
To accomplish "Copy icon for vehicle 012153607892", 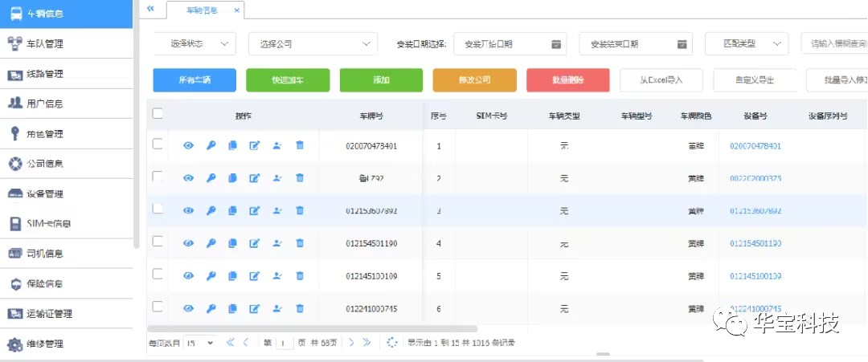I will 232,210.
